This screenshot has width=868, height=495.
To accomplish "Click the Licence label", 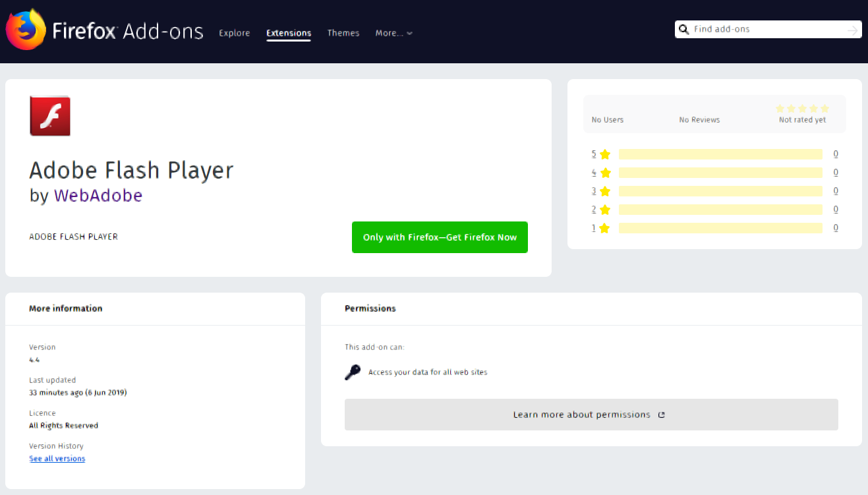I will 42,413.
